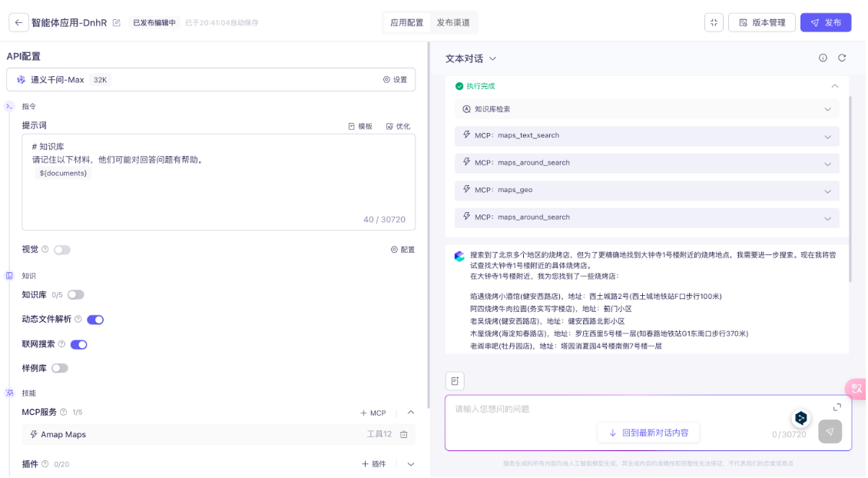The width and height of the screenshot is (868, 478).
Task: Click the back arrow button
Action: 18,22
